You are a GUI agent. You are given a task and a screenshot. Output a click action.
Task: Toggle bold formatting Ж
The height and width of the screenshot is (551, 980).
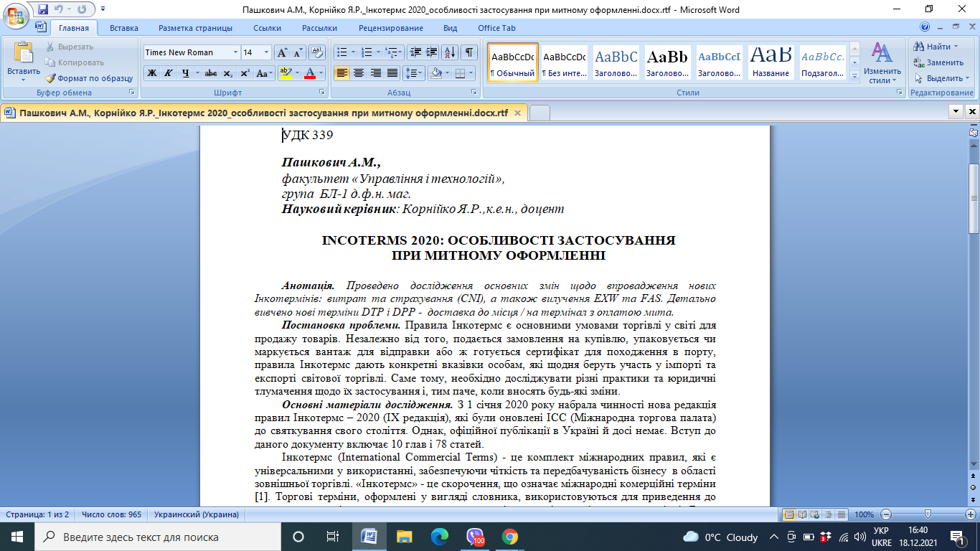(151, 73)
